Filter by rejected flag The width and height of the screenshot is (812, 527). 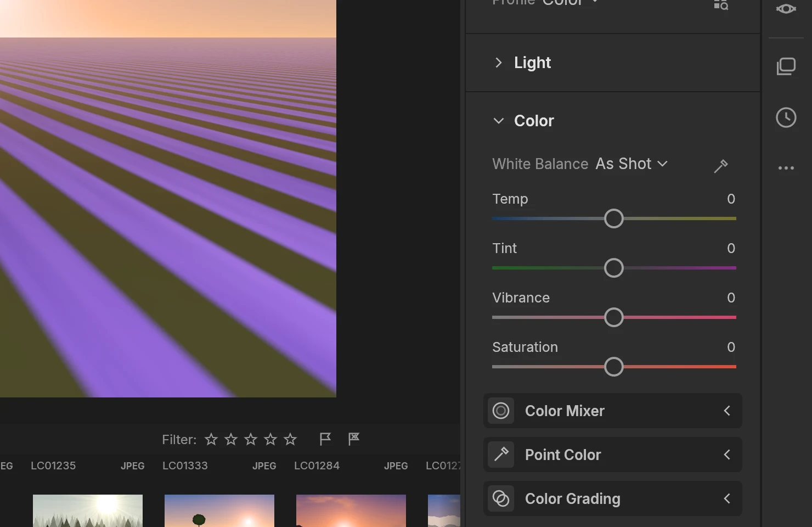(x=354, y=439)
